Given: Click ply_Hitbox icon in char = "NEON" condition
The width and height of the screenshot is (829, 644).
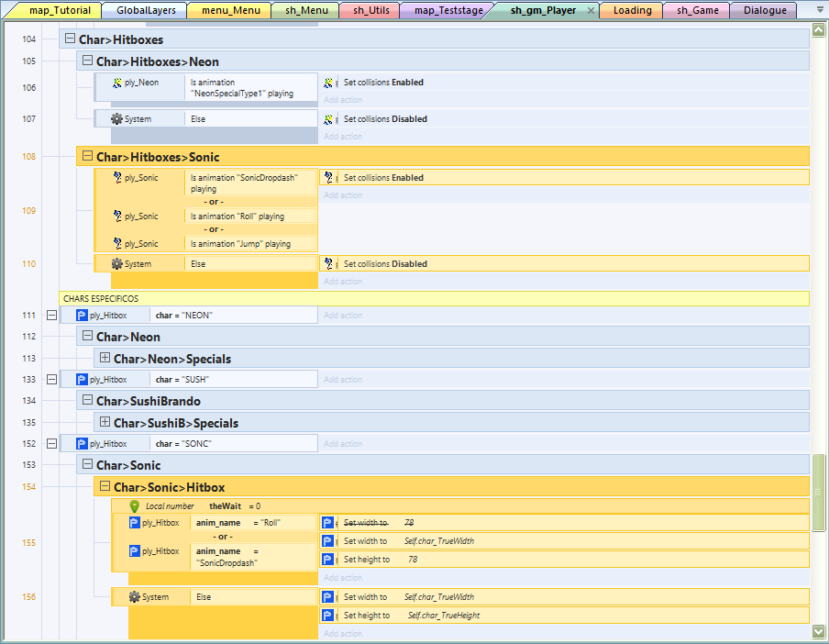Looking at the screenshot, I should [82, 316].
